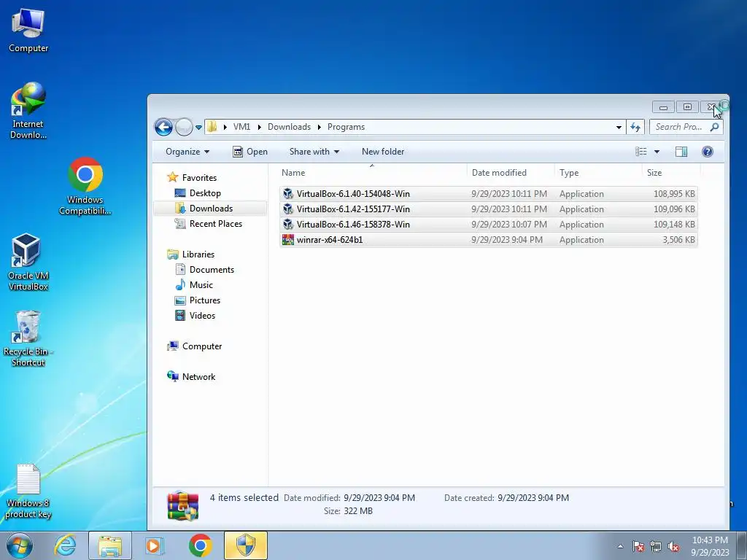Click the Back navigation arrow in Explorer
This screenshot has height=560, width=747.
[x=163, y=127]
